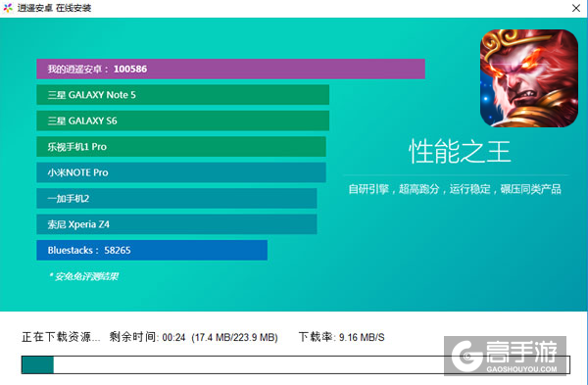Close the 逍遥安卓 installer window

(576, 8)
